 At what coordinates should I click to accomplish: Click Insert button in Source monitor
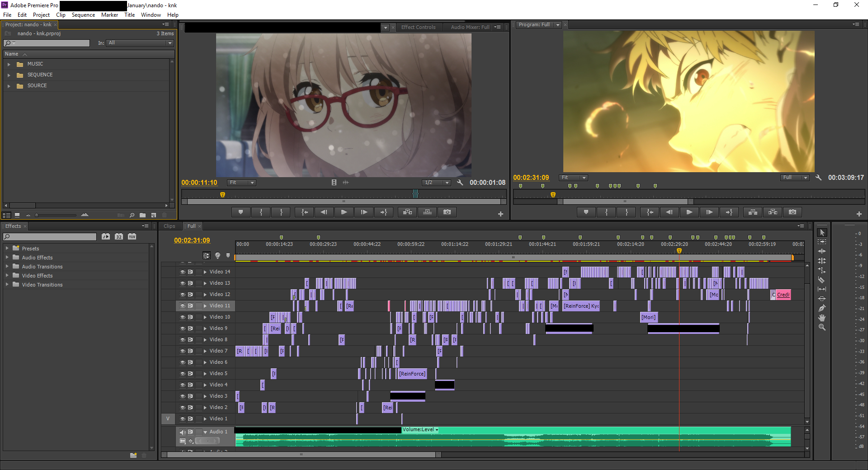click(407, 212)
